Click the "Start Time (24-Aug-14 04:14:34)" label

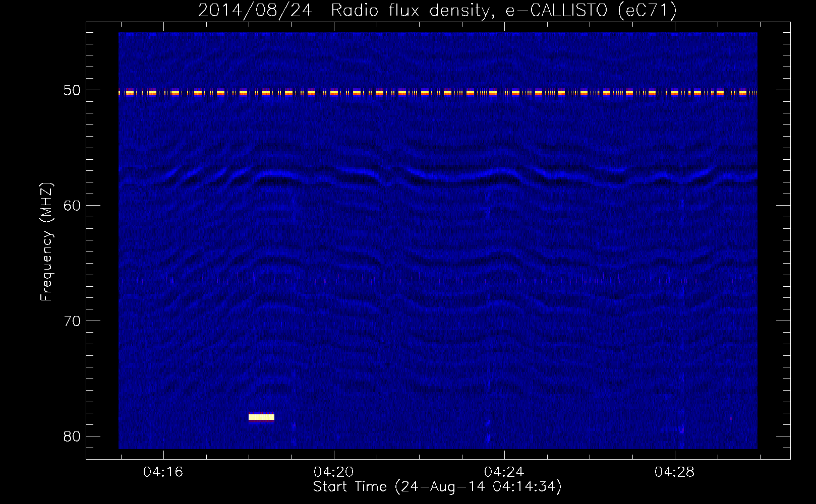point(437,487)
